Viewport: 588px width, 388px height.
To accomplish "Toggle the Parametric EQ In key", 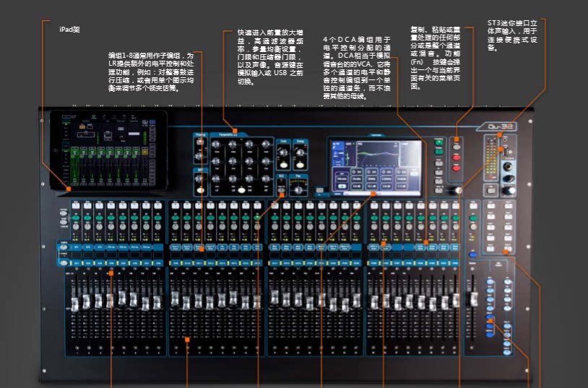I will point(241,190).
